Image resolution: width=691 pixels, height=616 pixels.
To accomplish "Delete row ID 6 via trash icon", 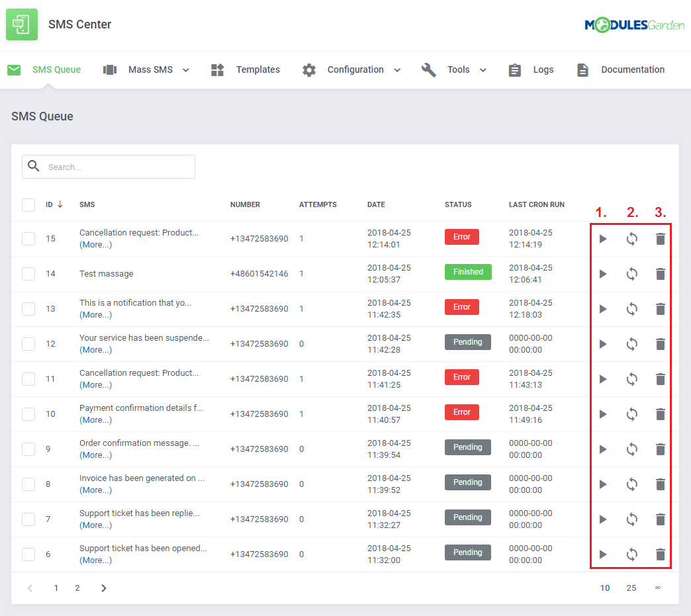I will [660, 554].
